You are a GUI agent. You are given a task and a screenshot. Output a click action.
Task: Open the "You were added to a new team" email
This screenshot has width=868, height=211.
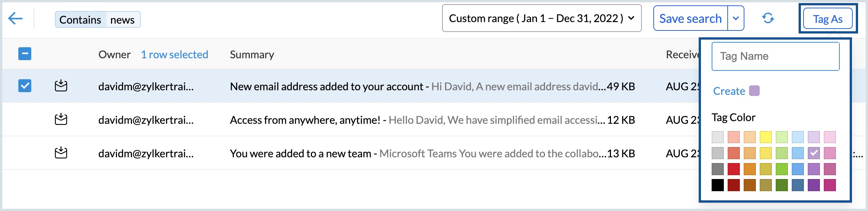301,153
